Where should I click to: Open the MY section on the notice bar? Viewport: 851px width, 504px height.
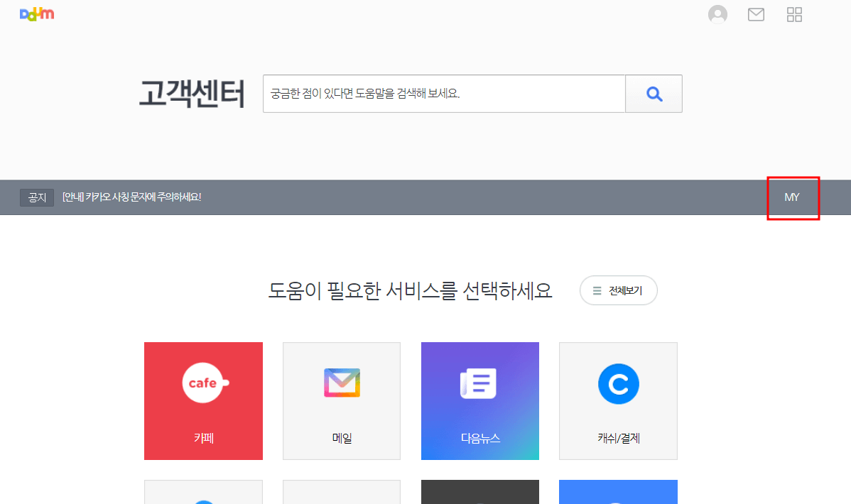[792, 197]
